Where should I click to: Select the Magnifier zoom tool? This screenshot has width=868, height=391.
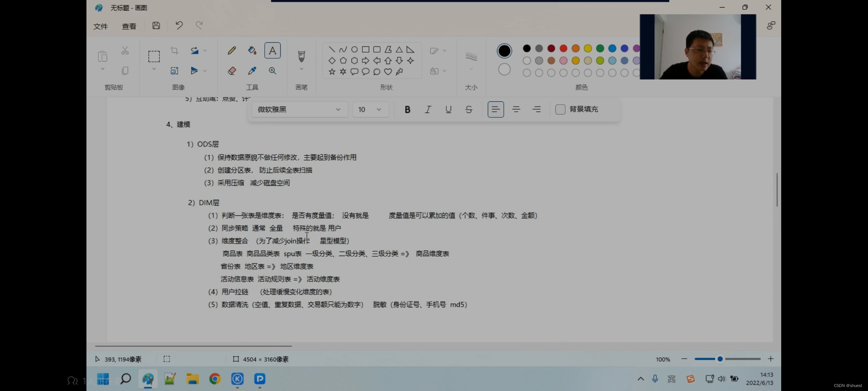[x=272, y=71]
